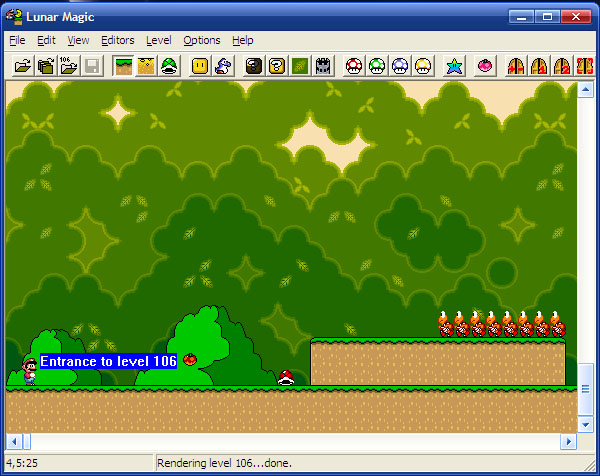Click the green mushroom toolbar icon
The width and height of the screenshot is (600, 476).
(377, 66)
